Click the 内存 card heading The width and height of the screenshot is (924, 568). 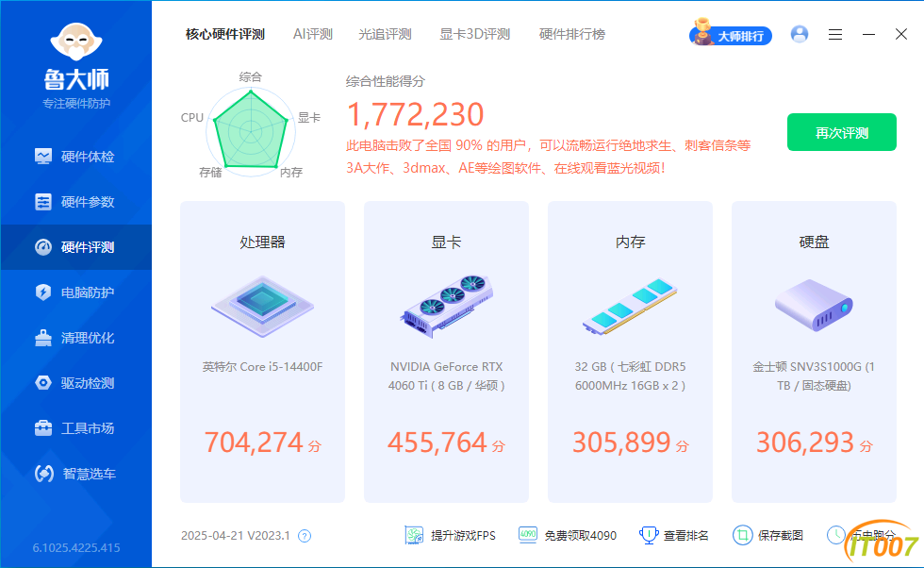point(630,242)
